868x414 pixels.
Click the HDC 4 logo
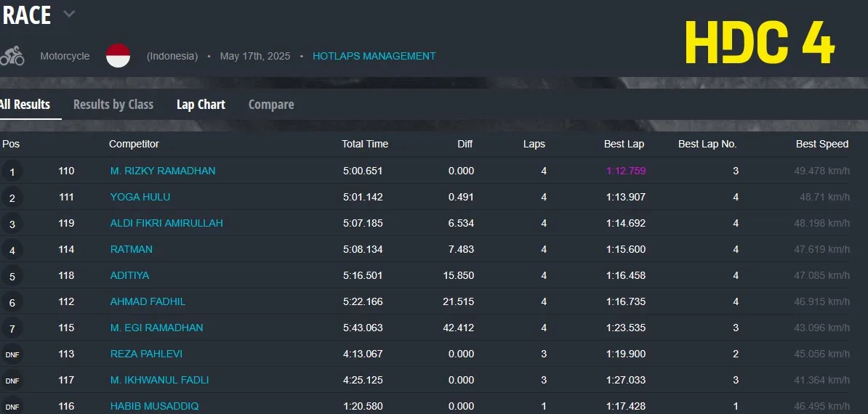click(760, 42)
